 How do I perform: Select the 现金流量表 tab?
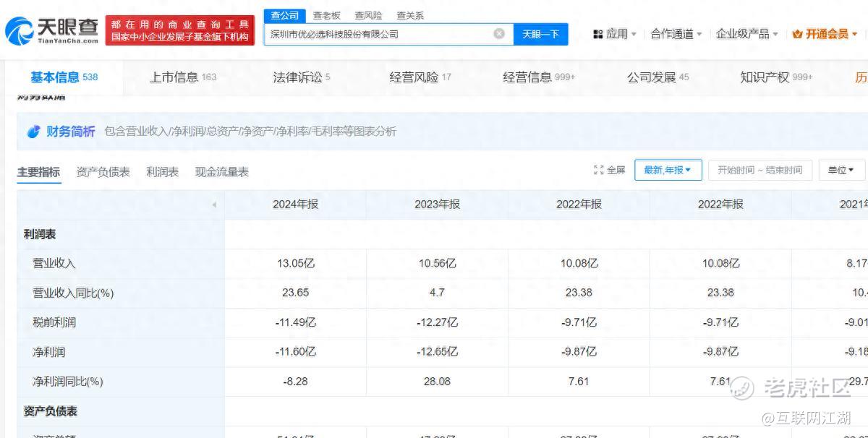pyautogui.click(x=221, y=172)
